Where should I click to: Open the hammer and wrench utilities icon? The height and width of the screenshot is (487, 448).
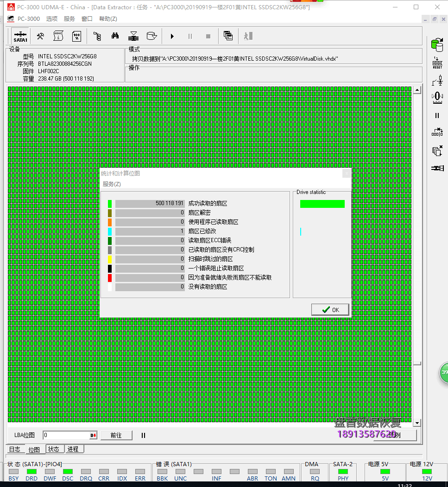(40, 36)
